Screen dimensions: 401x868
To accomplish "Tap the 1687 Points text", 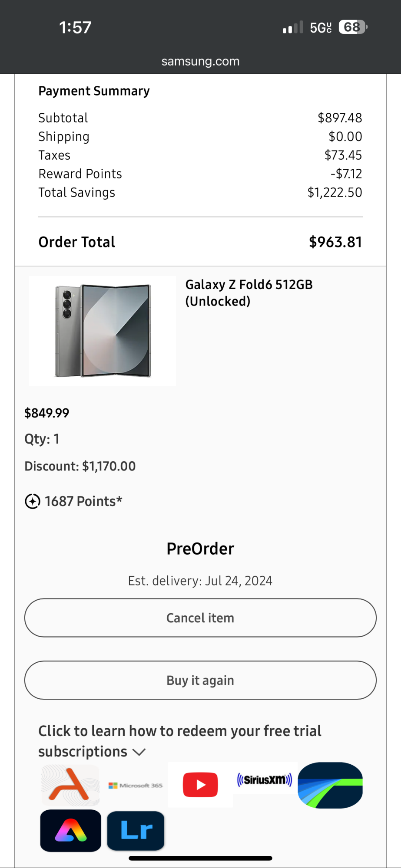I will coord(83,501).
